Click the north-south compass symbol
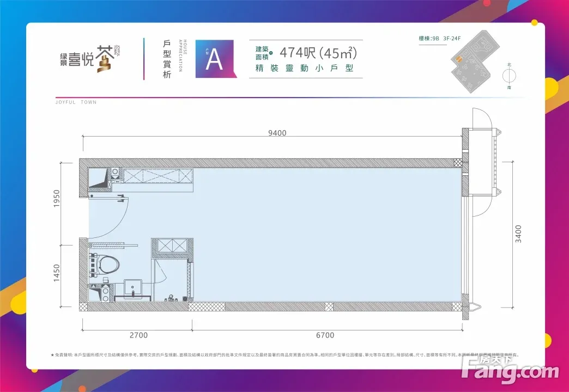This screenshot has width=569, height=392. (x=509, y=76)
